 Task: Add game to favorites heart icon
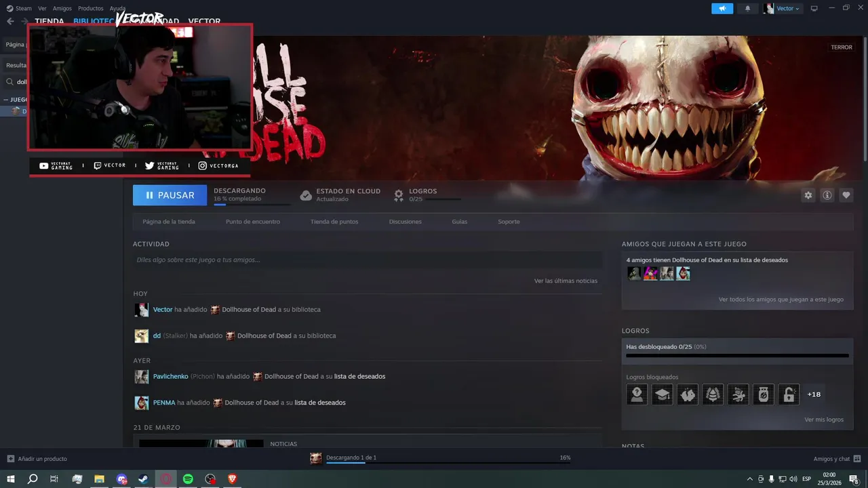click(x=846, y=195)
